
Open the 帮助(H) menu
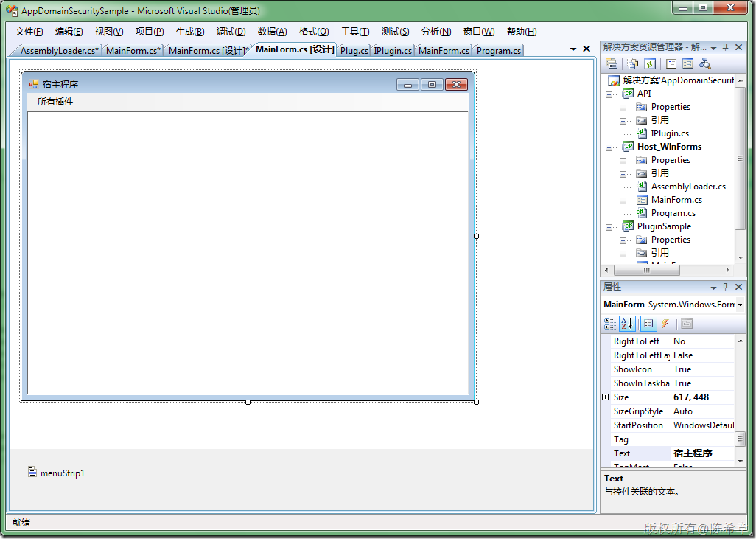pyautogui.click(x=522, y=32)
